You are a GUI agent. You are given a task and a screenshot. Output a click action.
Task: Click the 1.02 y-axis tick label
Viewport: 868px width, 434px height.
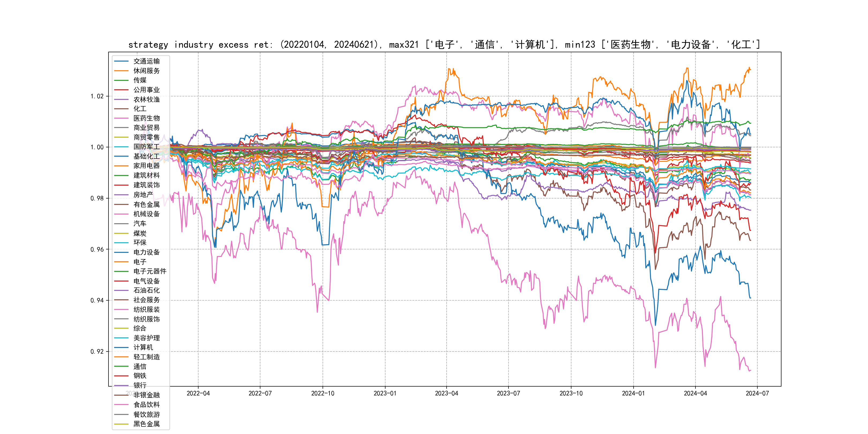tap(97, 96)
